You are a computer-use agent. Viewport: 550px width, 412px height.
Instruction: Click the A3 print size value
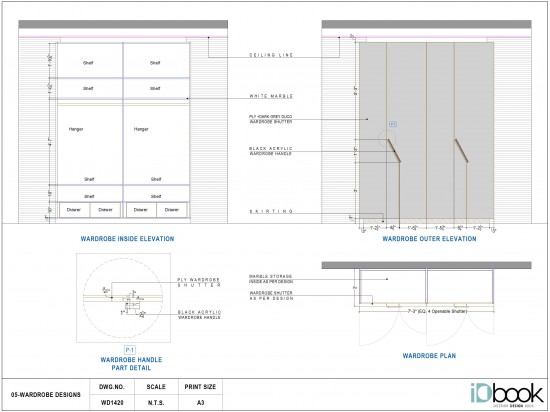coord(200,403)
